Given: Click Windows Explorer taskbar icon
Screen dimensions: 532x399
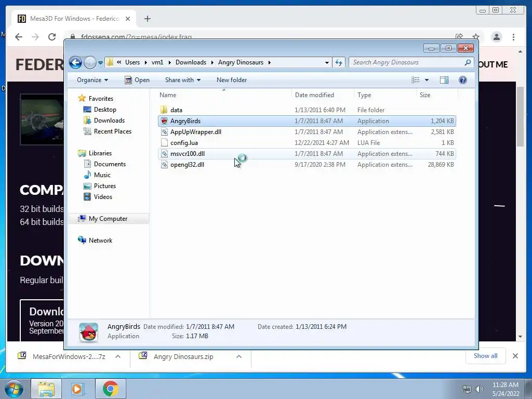Looking at the screenshot, I should (46, 389).
